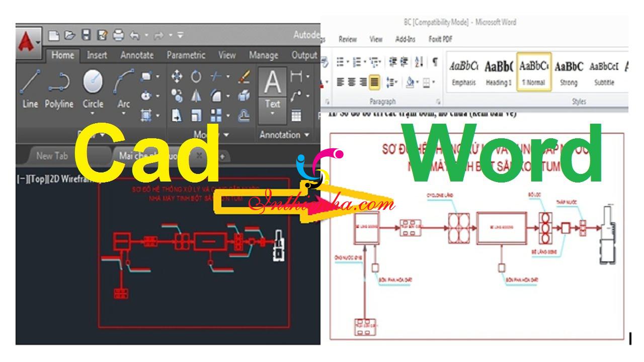Click the Save As icon in AutoCAD

coord(102,35)
